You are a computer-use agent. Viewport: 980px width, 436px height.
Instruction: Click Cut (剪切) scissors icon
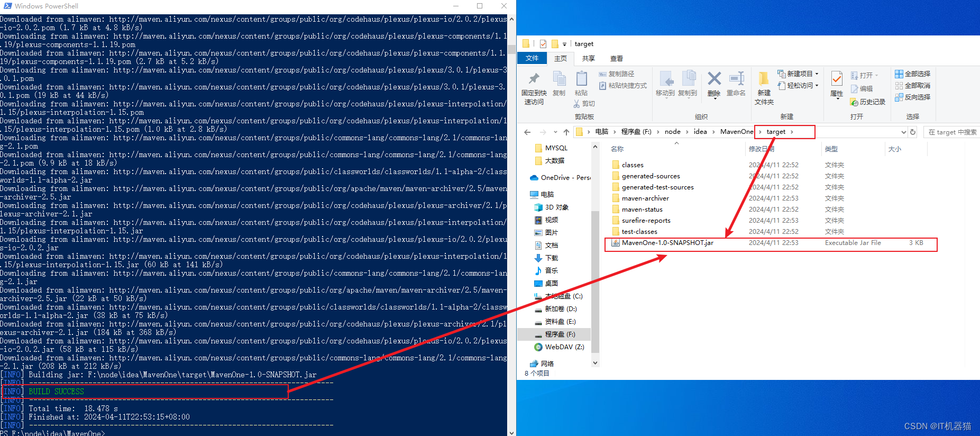click(584, 104)
